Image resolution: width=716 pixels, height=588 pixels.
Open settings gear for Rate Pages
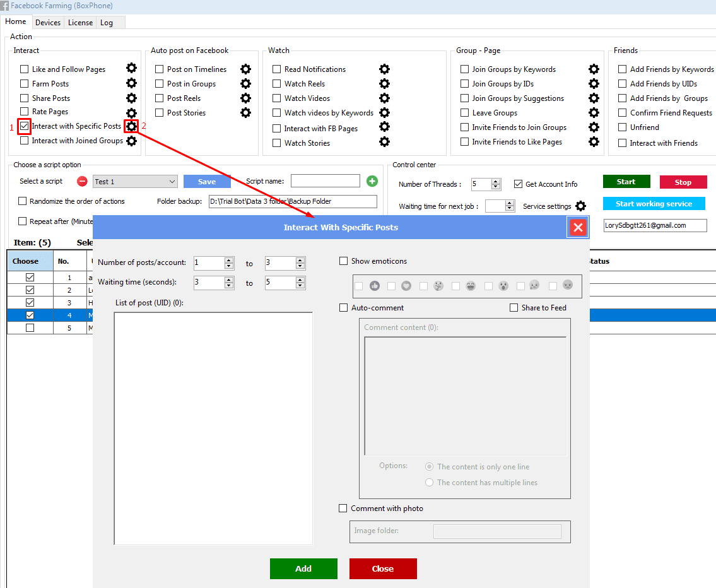click(131, 113)
